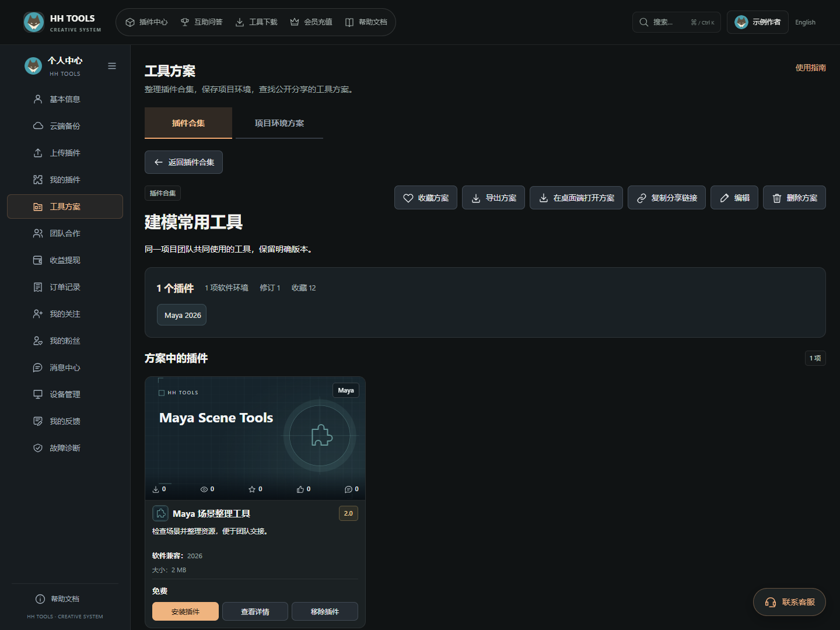Open 云端备份 sidebar item
The width and height of the screenshot is (840, 630).
tap(65, 126)
